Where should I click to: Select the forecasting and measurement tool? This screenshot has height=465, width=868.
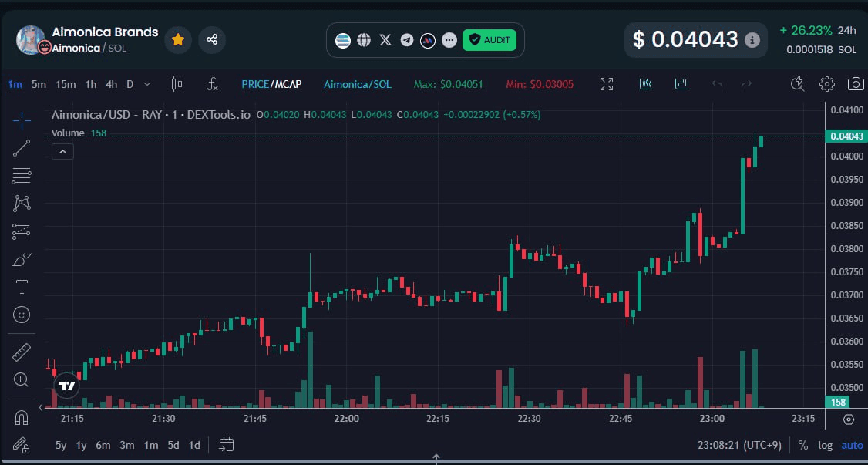click(22, 231)
